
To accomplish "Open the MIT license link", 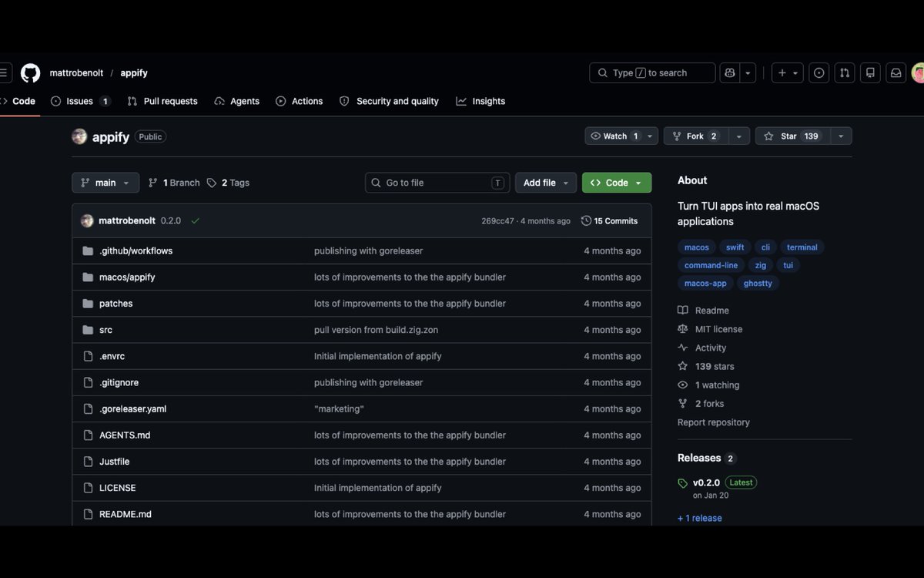I will click(x=710, y=329).
